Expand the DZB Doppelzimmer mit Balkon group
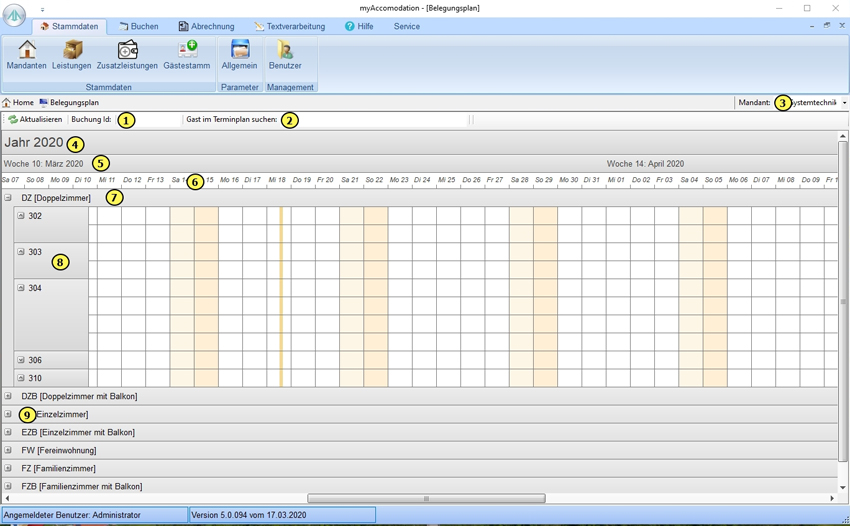The height and width of the screenshot is (526, 850). click(8, 396)
